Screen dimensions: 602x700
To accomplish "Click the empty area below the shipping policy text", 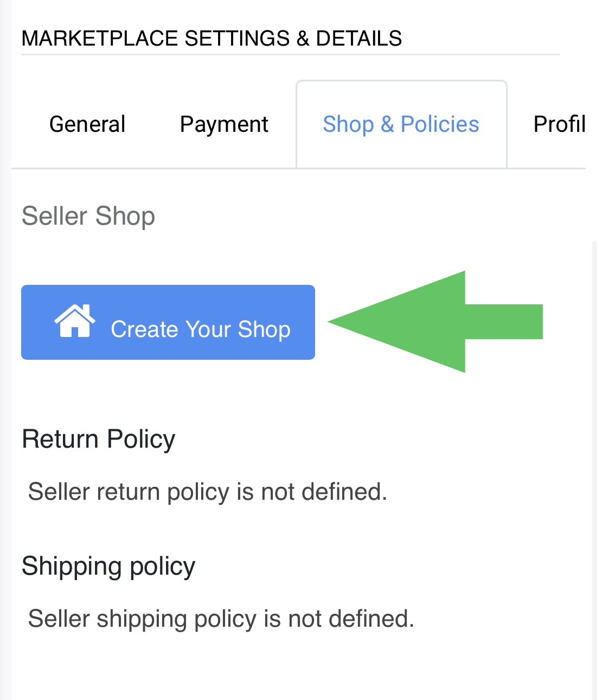I will pos(271,667).
